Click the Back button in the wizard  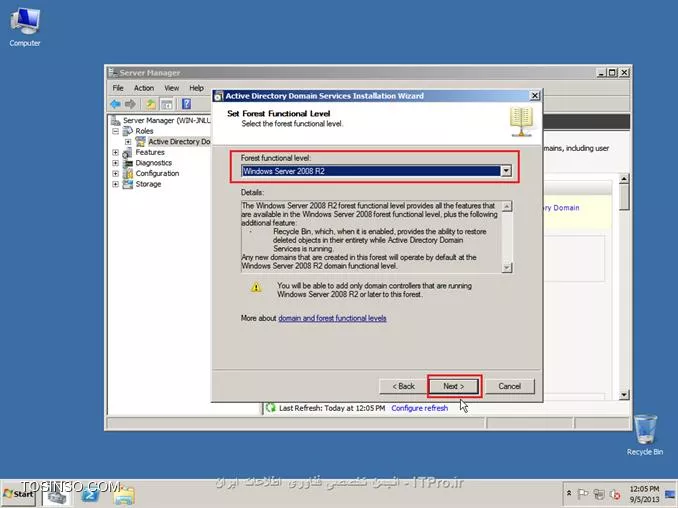[x=403, y=386]
